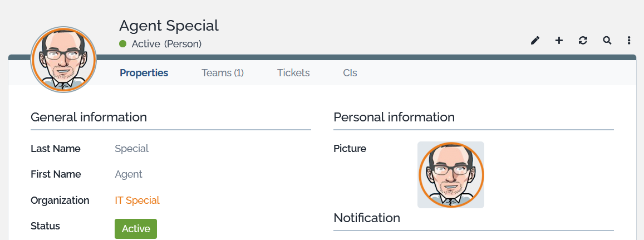Click the General information section heading
The image size is (644, 240).
point(89,117)
